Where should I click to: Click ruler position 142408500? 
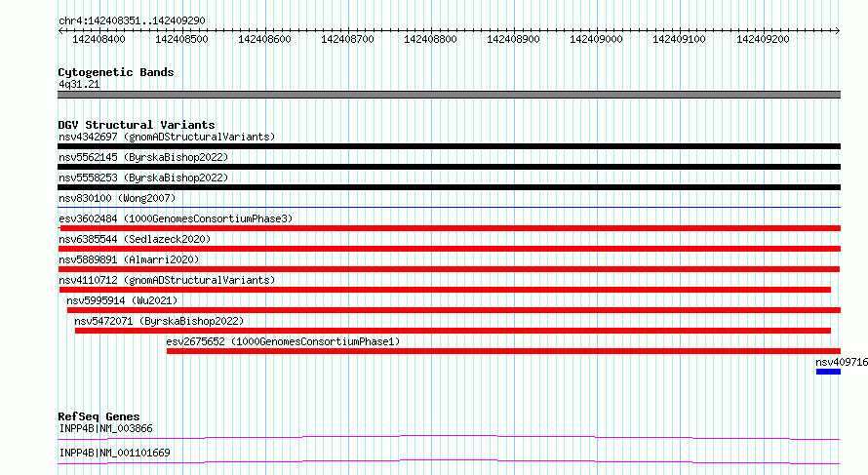tap(181, 39)
